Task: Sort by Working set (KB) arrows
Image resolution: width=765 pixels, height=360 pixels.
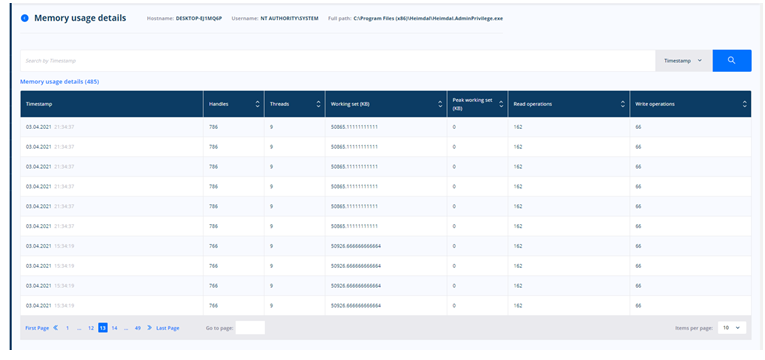Action: (x=440, y=104)
